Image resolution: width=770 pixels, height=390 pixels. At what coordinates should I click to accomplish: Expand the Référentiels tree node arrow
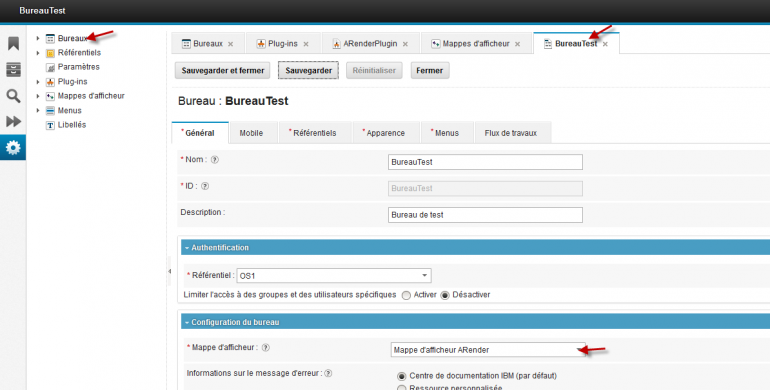pos(38,53)
